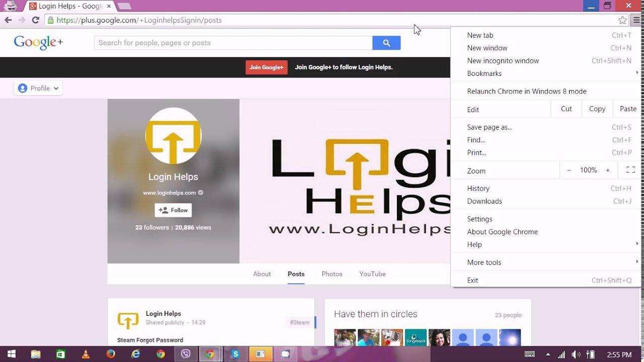
Task: Select Save page as... menu item
Action: tap(546, 127)
